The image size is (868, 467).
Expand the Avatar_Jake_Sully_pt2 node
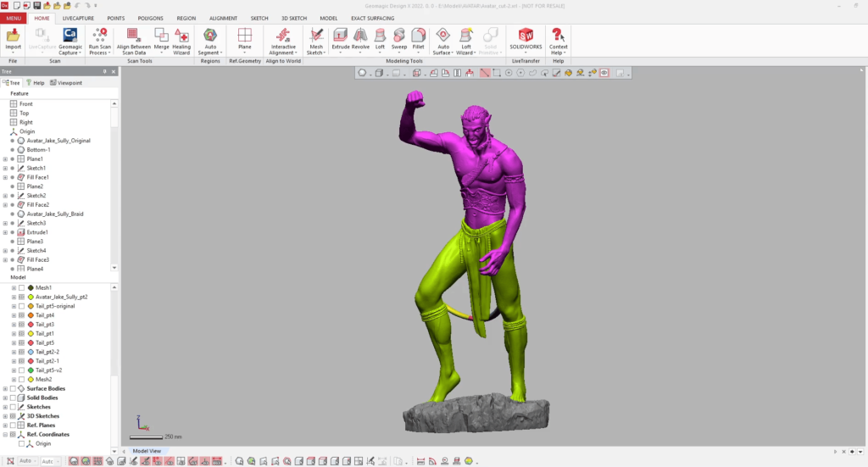coord(14,297)
